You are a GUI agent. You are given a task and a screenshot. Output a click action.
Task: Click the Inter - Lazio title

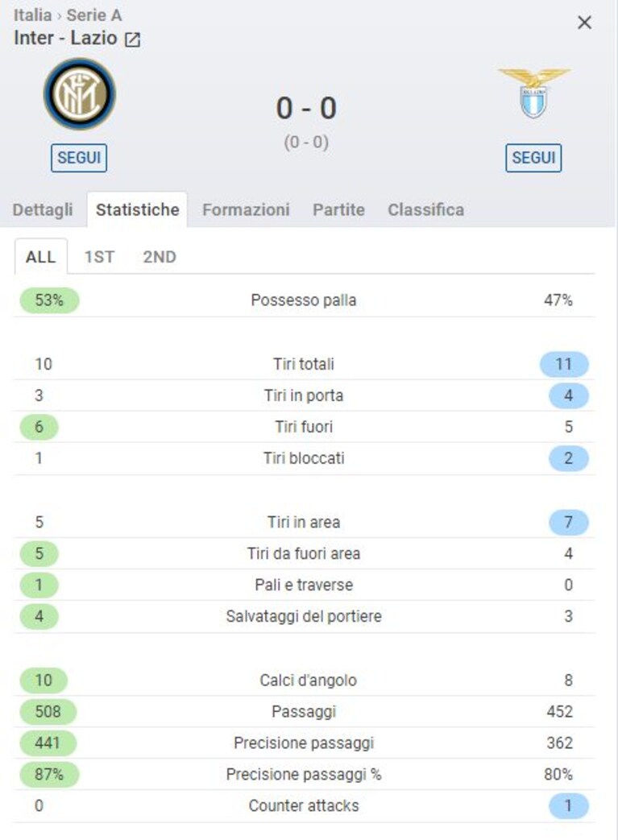65,38
